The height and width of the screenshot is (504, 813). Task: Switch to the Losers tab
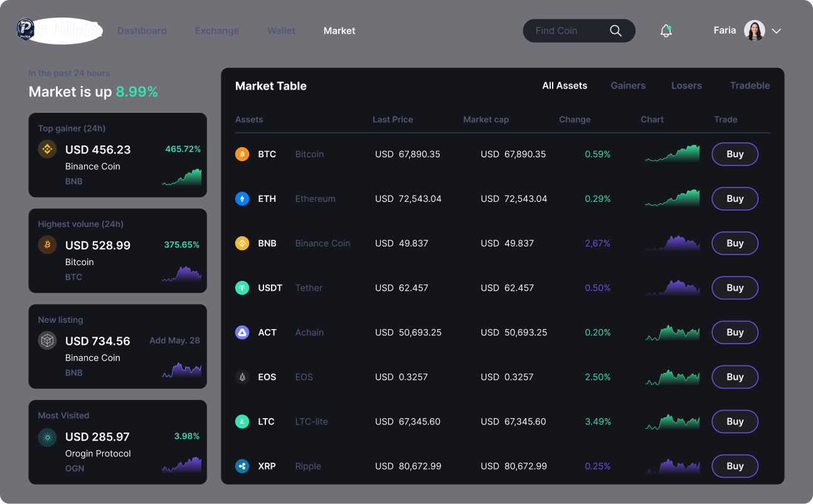point(686,86)
